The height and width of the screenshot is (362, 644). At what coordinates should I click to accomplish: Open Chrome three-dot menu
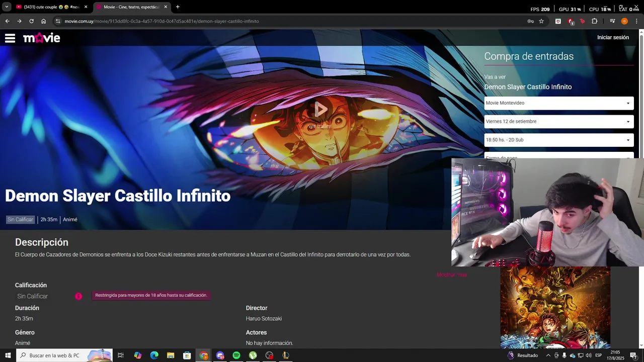[x=636, y=21]
